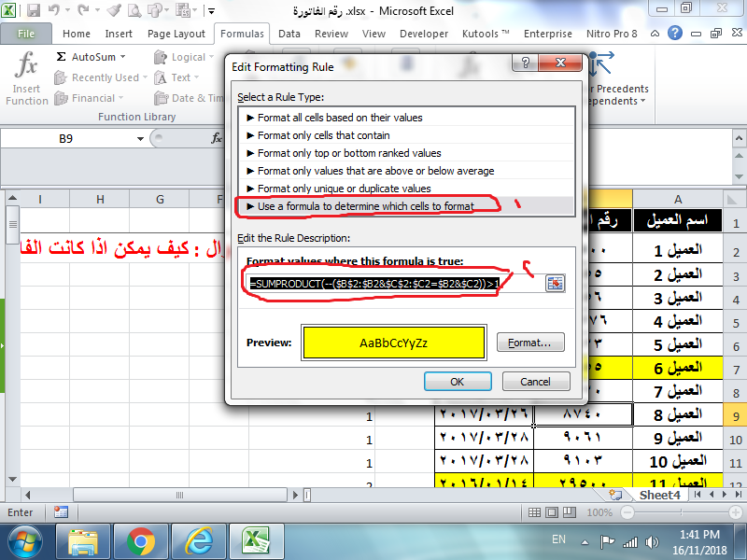The width and height of the screenshot is (747, 560).
Task: Expand Recently Used dropdown arrow
Action: coord(145,77)
